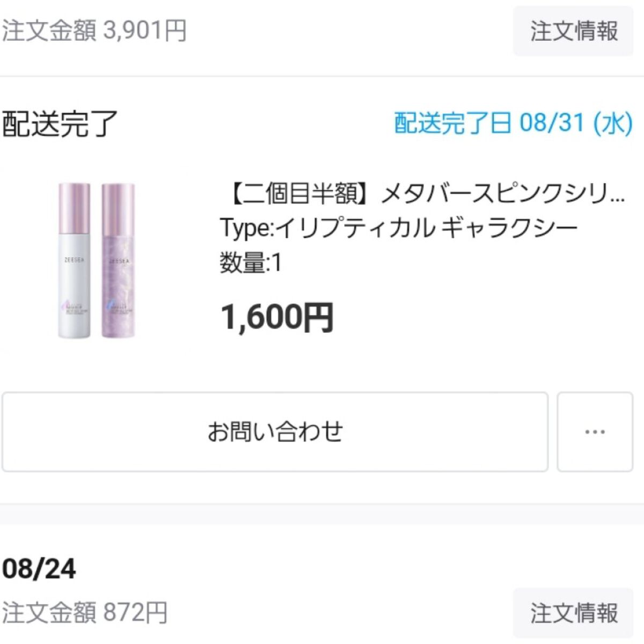Click the ZEESEA logo on the white bottle

[x=74, y=260]
